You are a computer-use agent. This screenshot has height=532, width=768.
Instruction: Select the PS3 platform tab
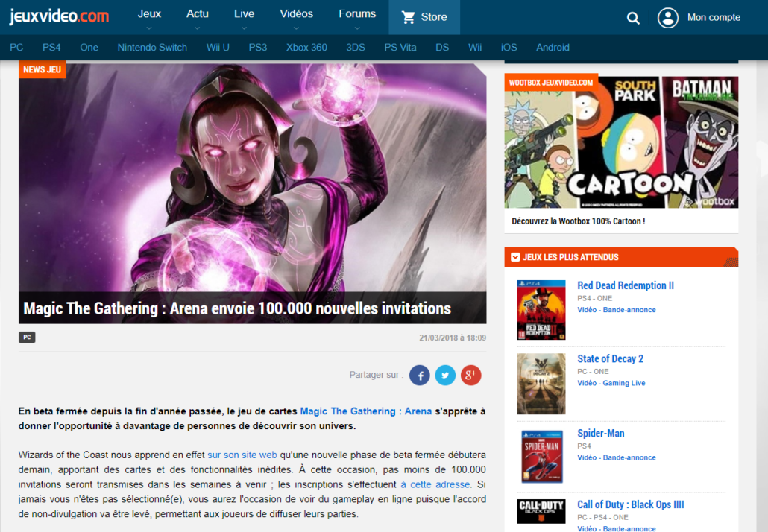(258, 48)
